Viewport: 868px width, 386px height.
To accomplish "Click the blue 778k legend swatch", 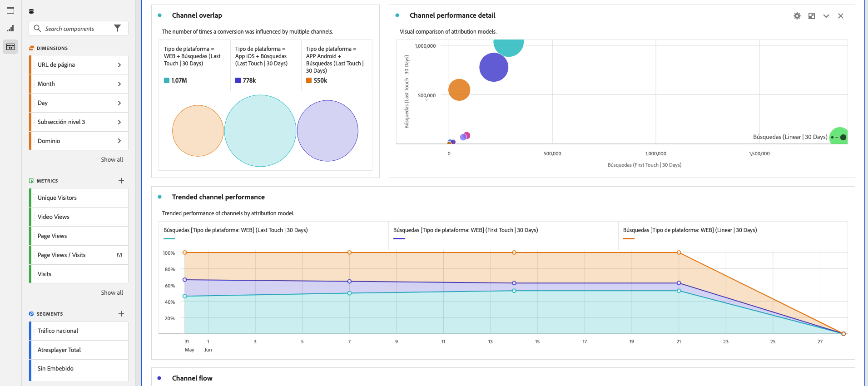I will click(238, 80).
